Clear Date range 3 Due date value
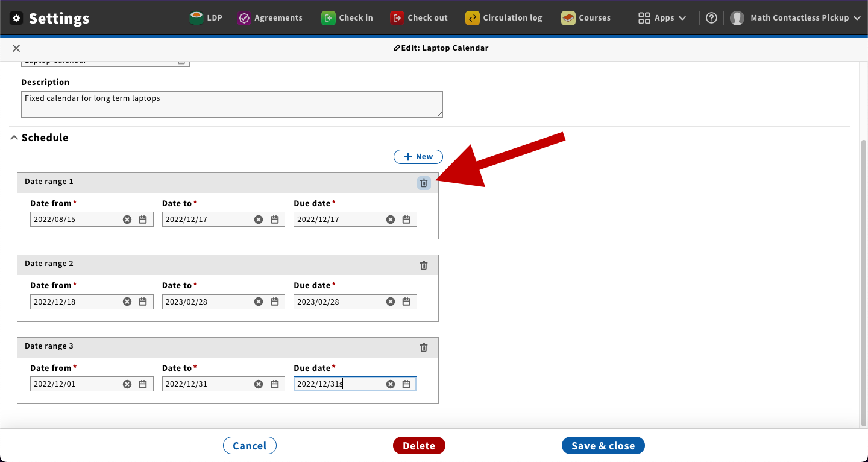 (391, 384)
